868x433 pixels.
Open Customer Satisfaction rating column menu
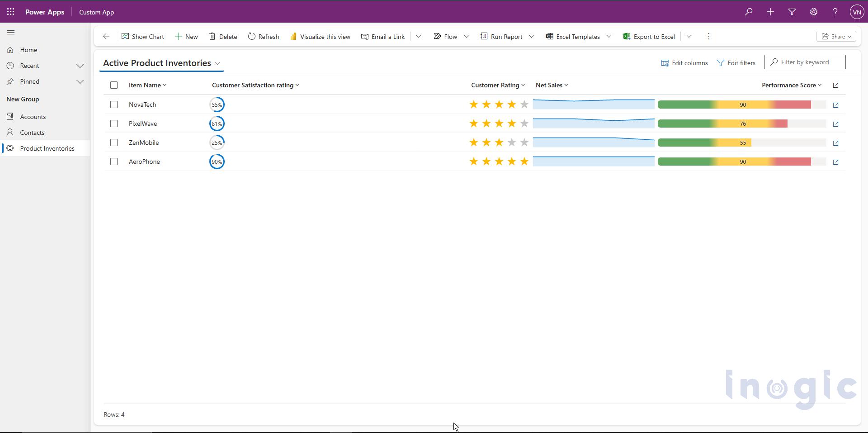[255, 85]
